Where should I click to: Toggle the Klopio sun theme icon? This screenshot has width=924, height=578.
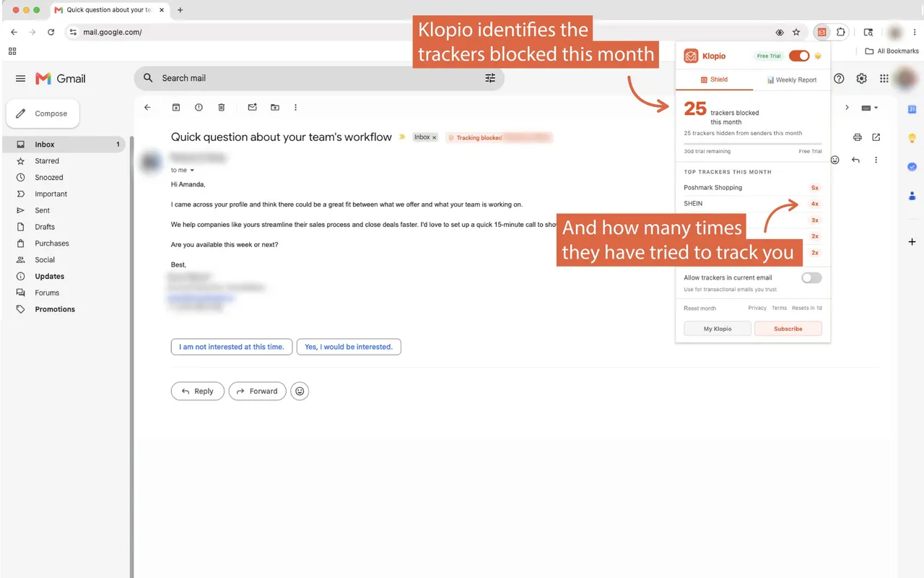(x=818, y=56)
